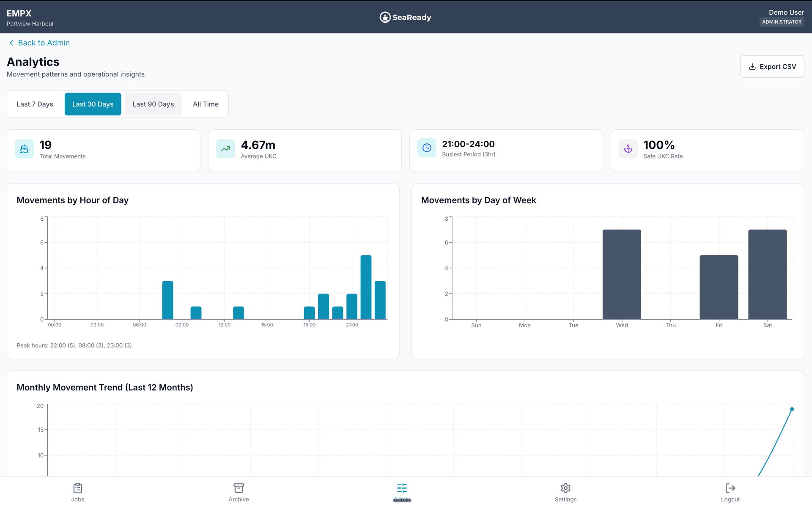The image size is (812, 509).
Task: Select the All Time time range
Action: point(206,104)
